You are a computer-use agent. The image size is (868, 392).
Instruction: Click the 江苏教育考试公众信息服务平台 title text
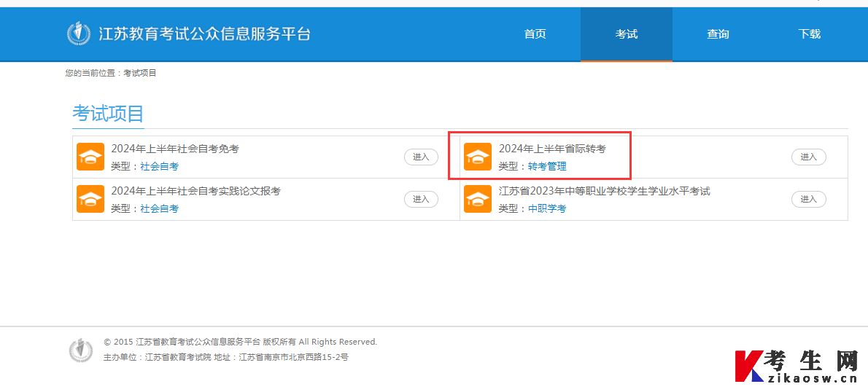coord(205,34)
